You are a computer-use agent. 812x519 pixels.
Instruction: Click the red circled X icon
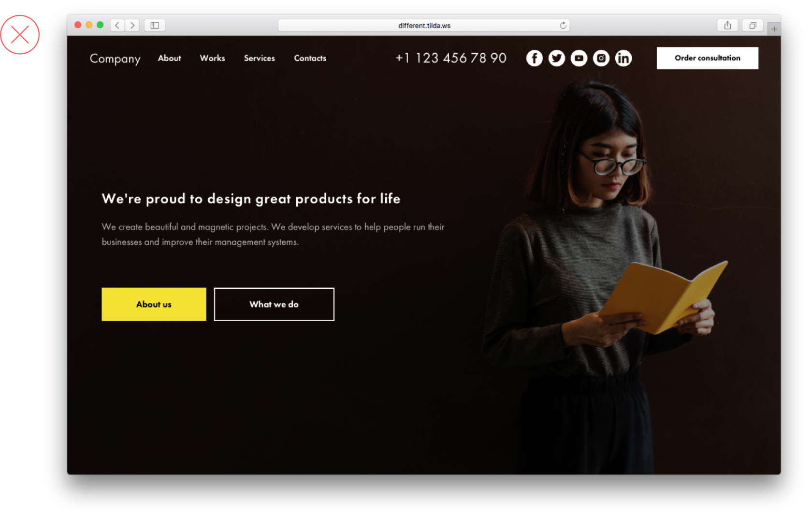20,34
